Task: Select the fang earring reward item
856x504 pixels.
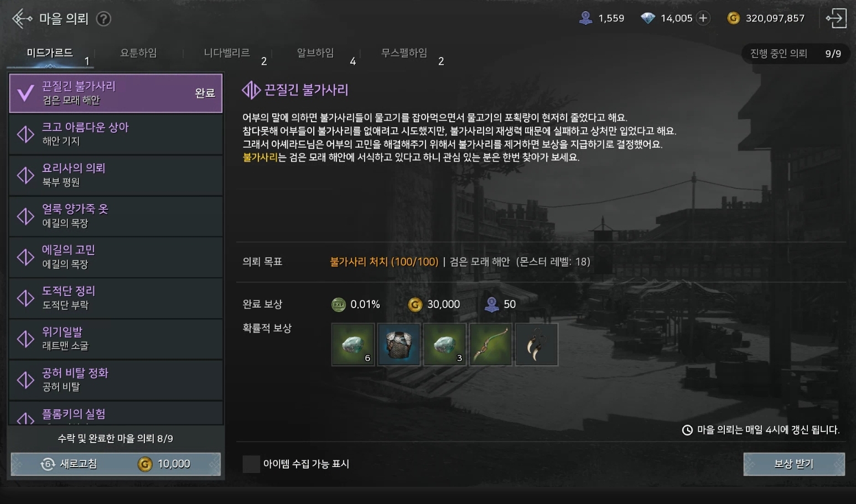Action: point(536,345)
